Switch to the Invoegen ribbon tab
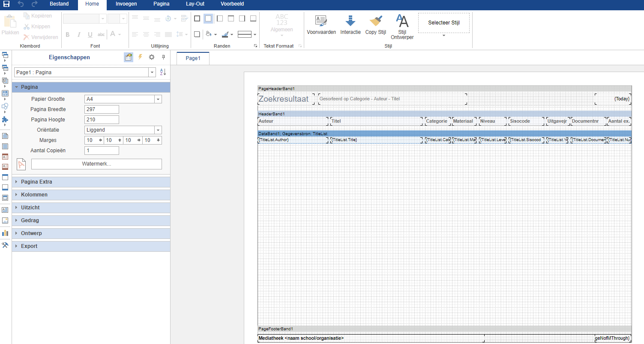 point(126,4)
